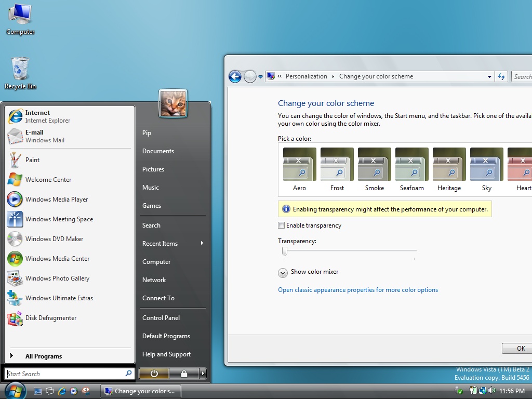Click the Start orb button
Image resolution: width=532 pixels, height=399 pixels.
[x=15, y=391]
